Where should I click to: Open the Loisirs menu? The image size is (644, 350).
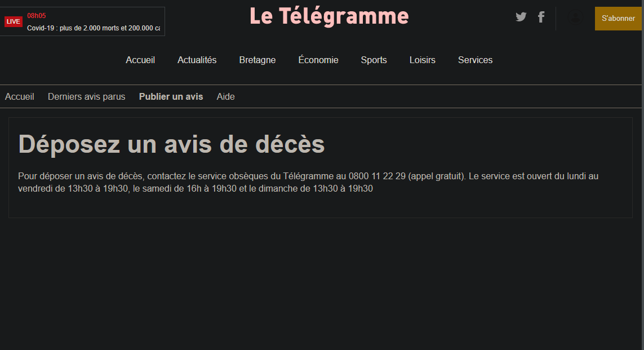pyautogui.click(x=422, y=60)
